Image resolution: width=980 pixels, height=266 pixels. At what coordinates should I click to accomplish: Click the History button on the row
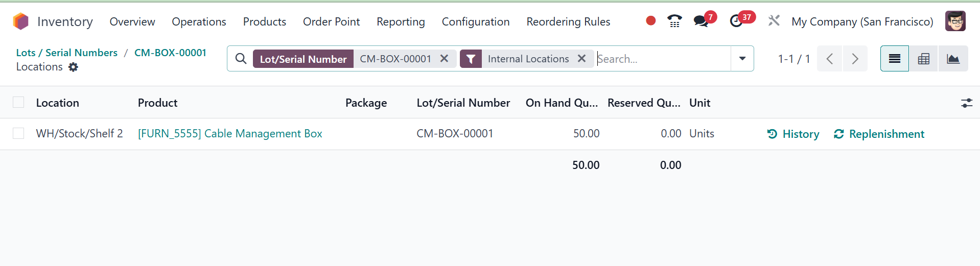793,134
